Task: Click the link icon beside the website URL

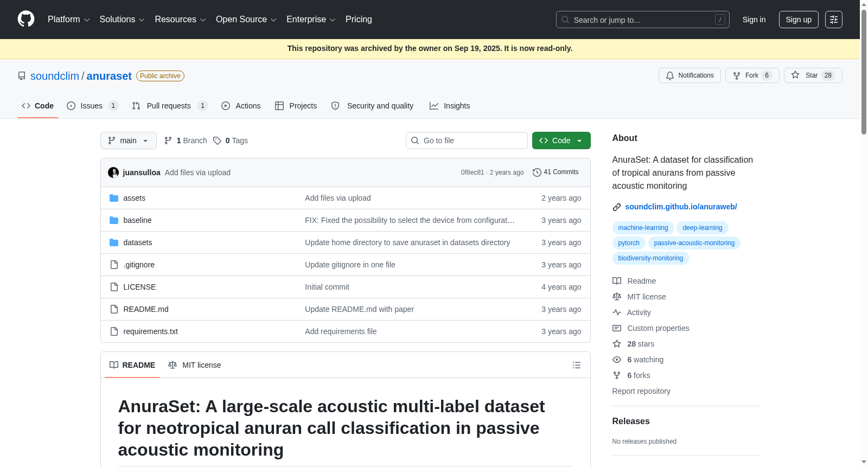Action: (617, 207)
